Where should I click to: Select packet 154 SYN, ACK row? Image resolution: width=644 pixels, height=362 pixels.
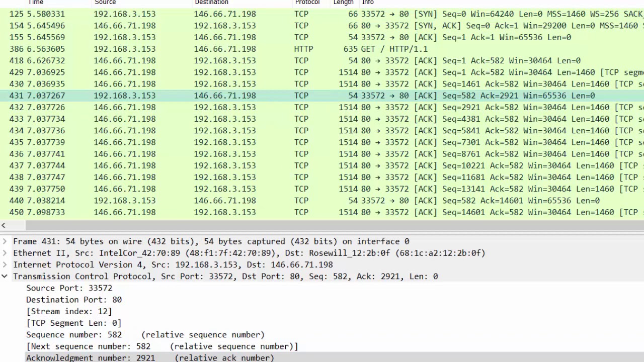(322, 26)
